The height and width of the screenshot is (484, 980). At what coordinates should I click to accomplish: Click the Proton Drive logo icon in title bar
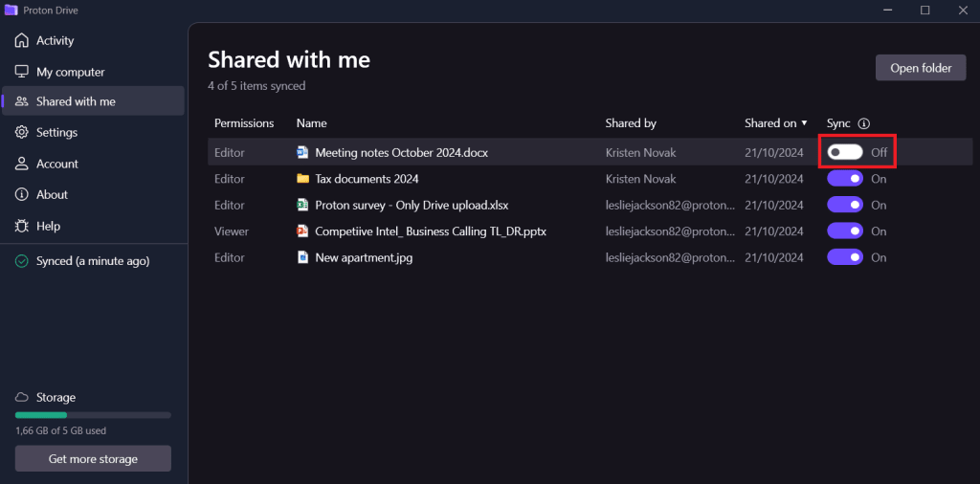11,10
